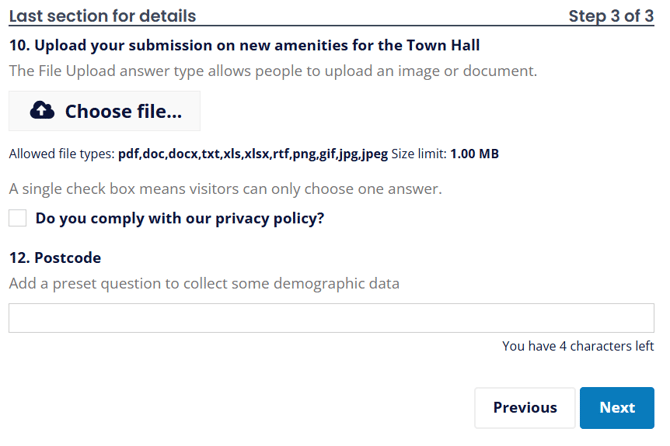This screenshot has height=446, width=670.
Task: Go back with the Previous button
Action: pyautogui.click(x=525, y=408)
